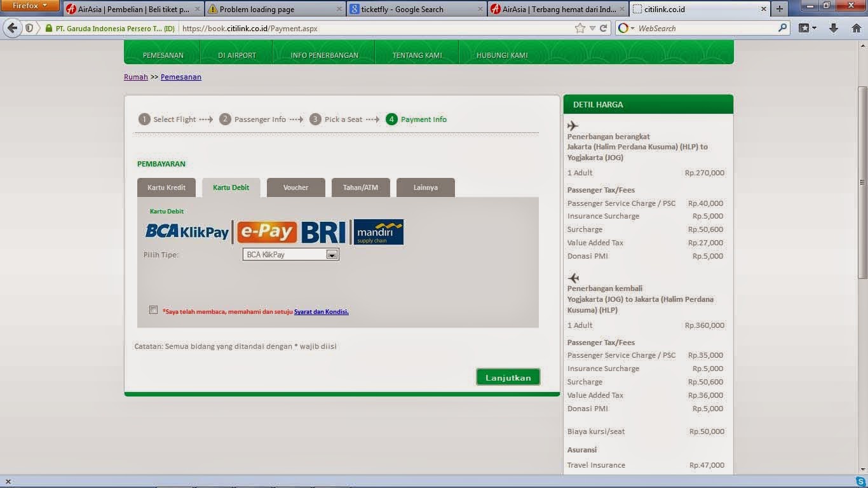The width and height of the screenshot is (868, 488).
Task: Click the Mandiri supply chain logo
Action: pos(378,232)
